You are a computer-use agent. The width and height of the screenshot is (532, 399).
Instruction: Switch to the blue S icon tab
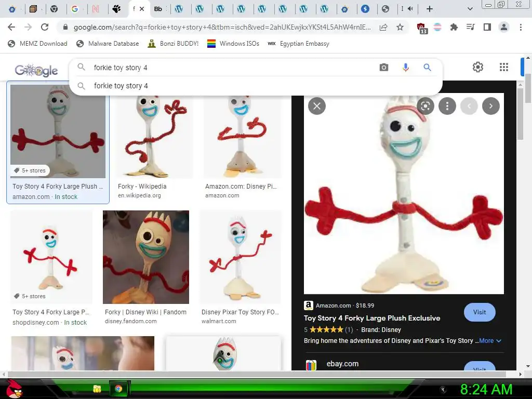(365, 9)
